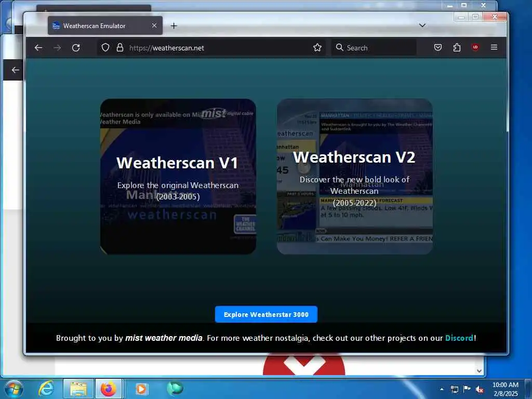Follow the Discord link
Screen dimensions: 532x399
pos(459,338)
